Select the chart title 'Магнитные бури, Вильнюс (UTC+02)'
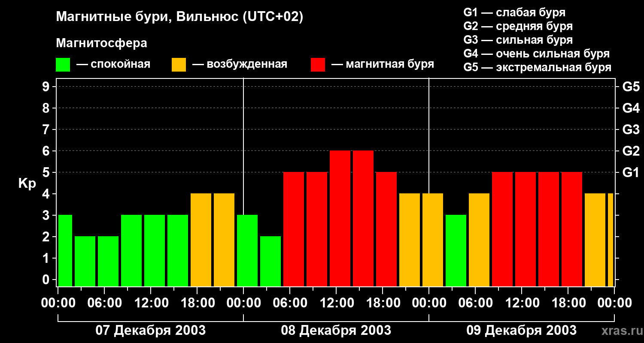 (x=179, y=17)
